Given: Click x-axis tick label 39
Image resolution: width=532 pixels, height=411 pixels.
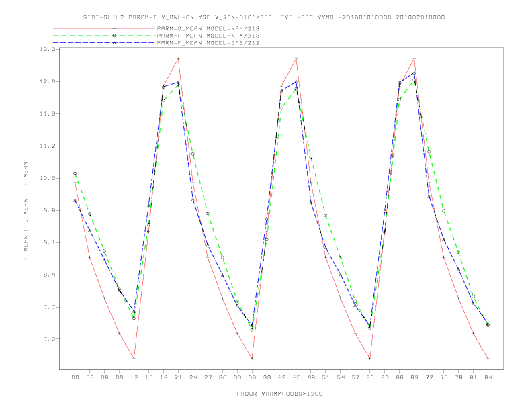Looking at the screenshot, I should tap(267, 377).
